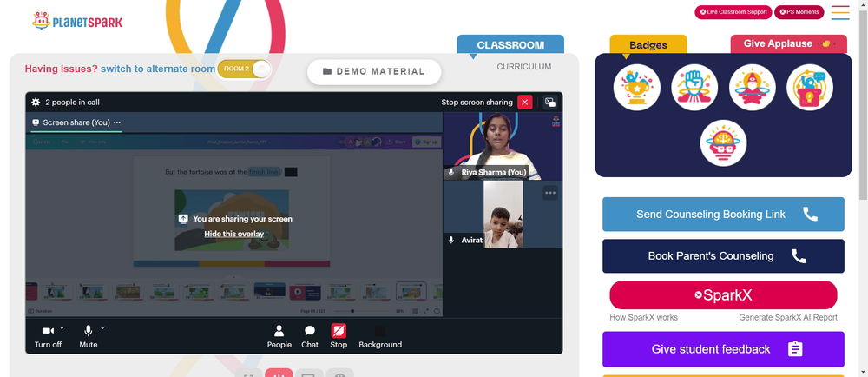
Task: Click Avirat's video tile
Action: coord(503,215)
